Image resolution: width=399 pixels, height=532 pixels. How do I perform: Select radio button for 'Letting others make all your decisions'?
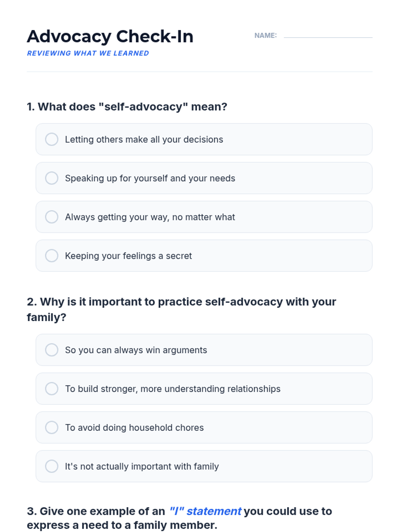click(52, 139)
